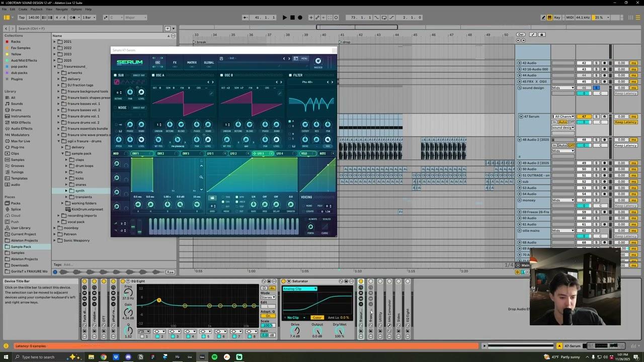Click the Raw button in preview bar

click(x=170, y=272)
